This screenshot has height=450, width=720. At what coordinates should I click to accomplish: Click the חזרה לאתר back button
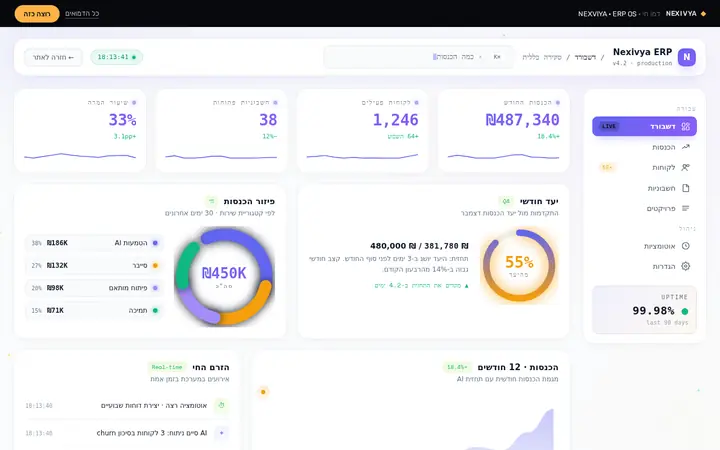pyautogui.click(x=53, y=57)
